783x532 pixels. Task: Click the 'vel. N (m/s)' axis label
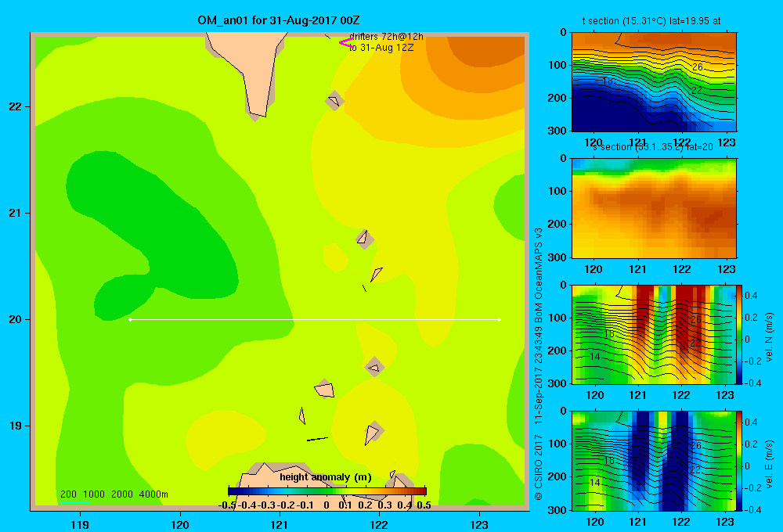coord(770,337)
